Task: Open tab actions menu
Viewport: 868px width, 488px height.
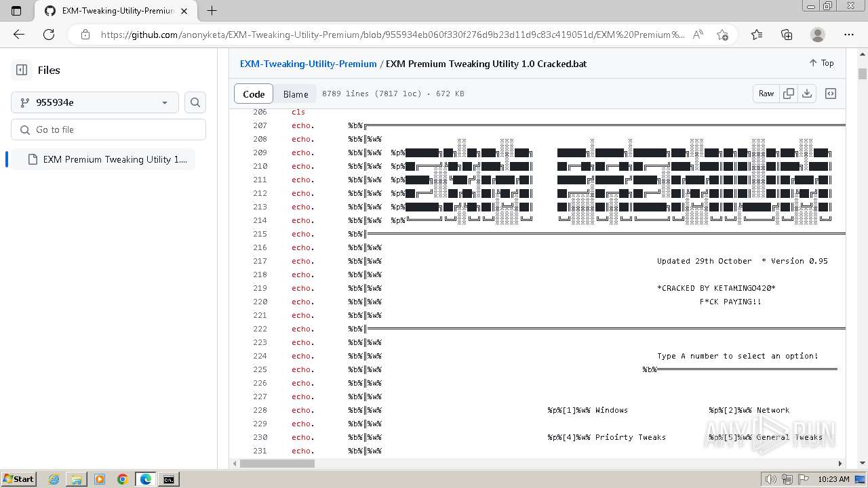Action: coord(16,11)
